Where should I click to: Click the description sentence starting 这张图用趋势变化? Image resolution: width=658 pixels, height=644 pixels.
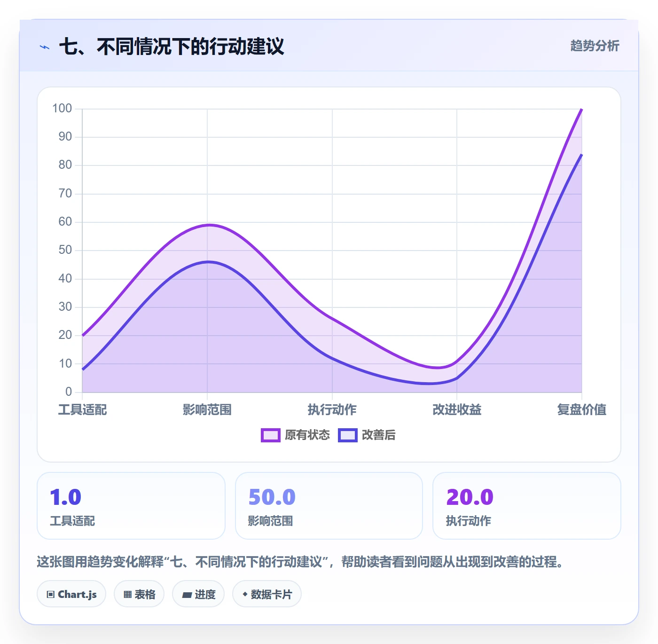pos(301,562)
